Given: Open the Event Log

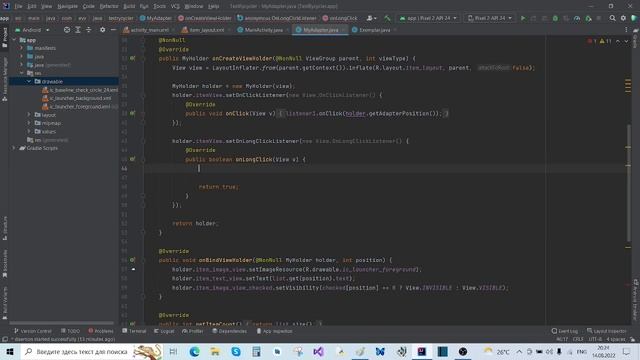Looking at the screenshot, I should click(564, 331).
